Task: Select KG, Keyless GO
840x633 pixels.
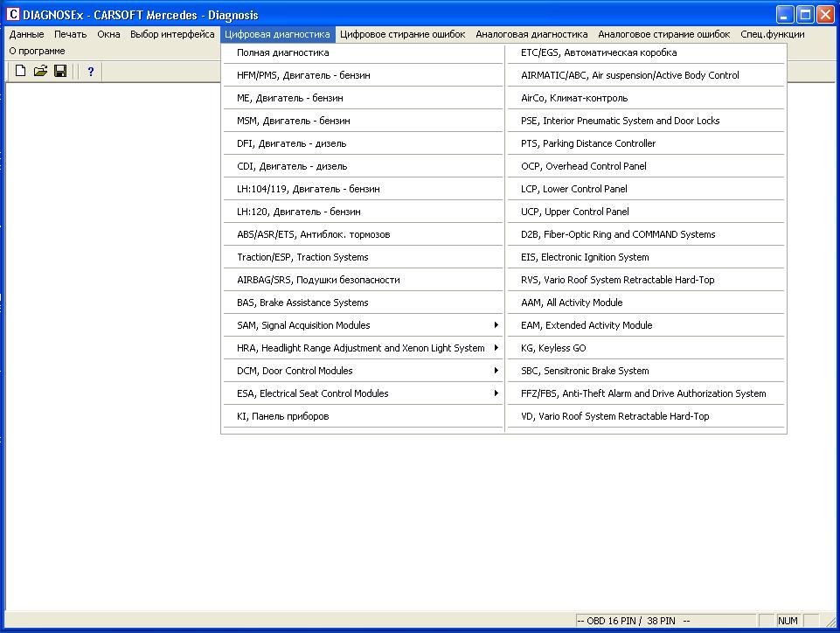Action: coord(646,348)
